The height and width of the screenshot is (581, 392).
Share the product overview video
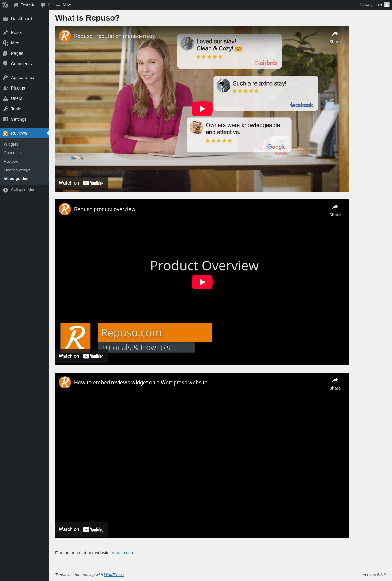click(335, 210)
